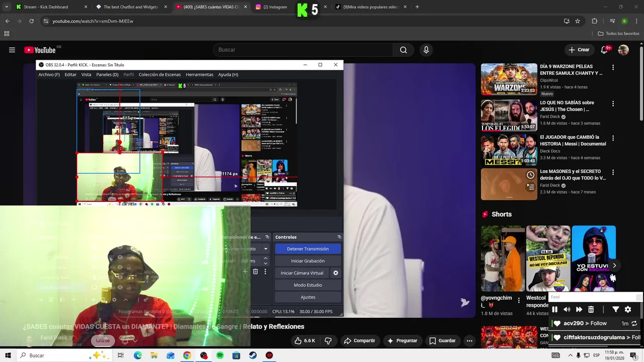Mute alerts with the speaker icon
This screenshot has width=644, height=362.
(x=567, y=310)
